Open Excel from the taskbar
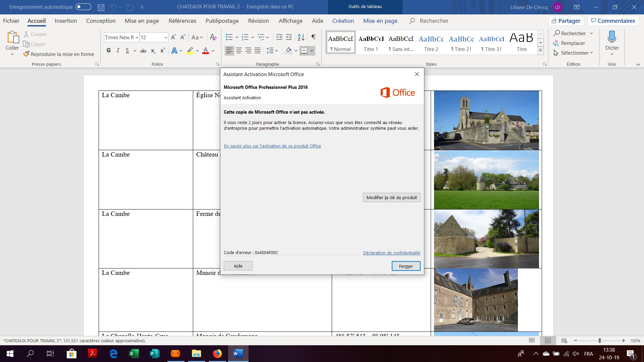Screen dimensions: 644x362 (134, 354)
